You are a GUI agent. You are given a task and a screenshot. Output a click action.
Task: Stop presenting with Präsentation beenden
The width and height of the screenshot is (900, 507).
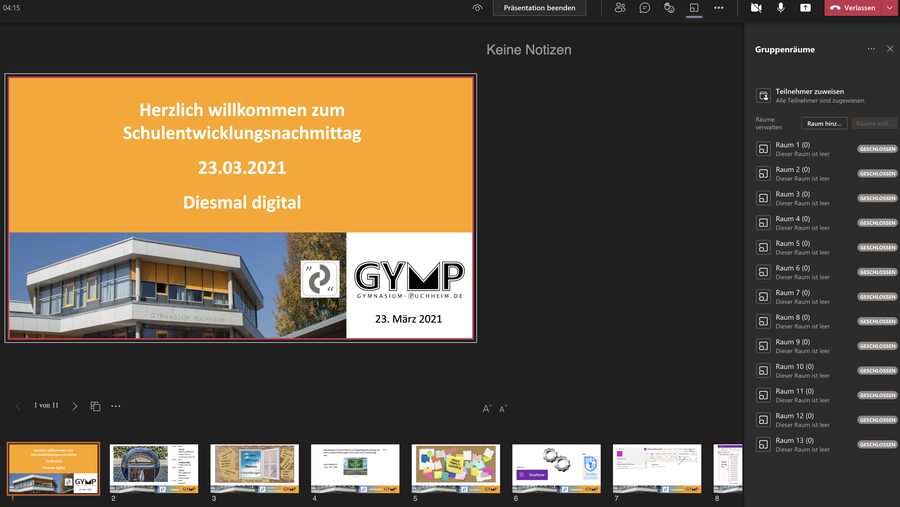click(540, 8)
